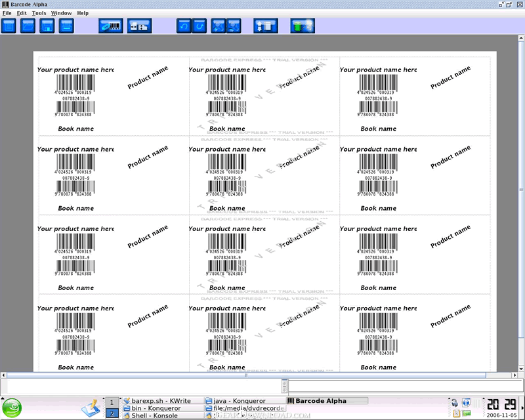Click the taskbar digital clock
The width and height of the screenshot is (525, 420).
point(501,405)
